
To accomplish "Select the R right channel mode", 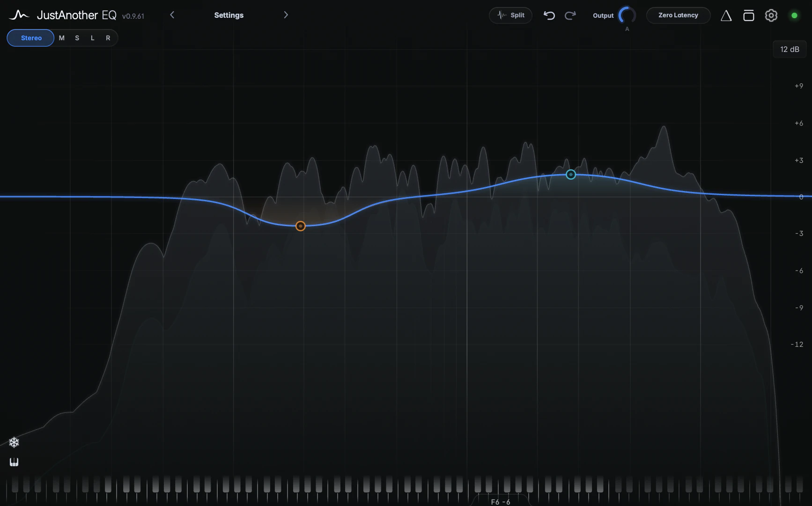I will [108, 38].
